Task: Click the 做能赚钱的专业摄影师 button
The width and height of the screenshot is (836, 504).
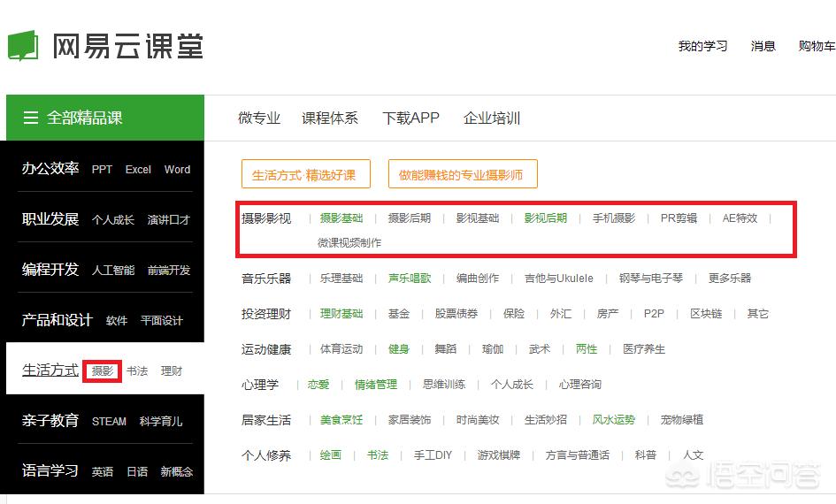Action: pyautogui.click(x=463, y=174)
